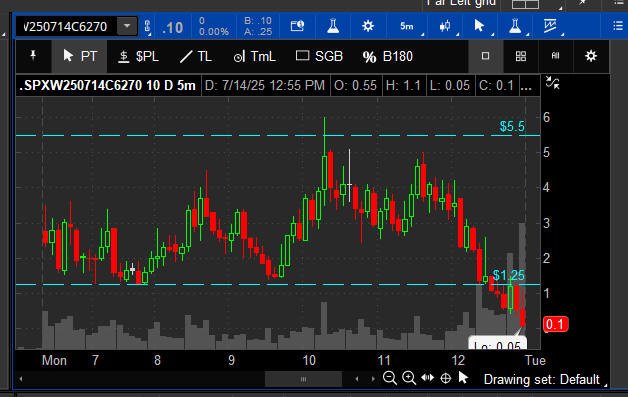Open chart settings gear in blue toolbar

point(368,26)
